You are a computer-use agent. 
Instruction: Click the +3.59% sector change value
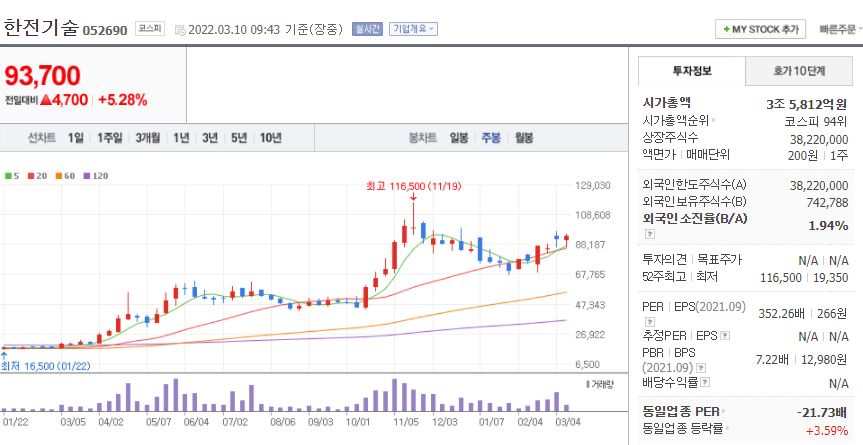pos(827,430)
